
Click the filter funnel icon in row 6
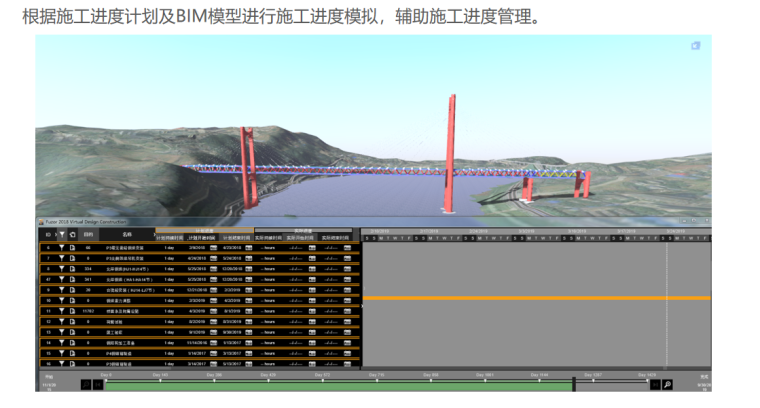[60, 246]
